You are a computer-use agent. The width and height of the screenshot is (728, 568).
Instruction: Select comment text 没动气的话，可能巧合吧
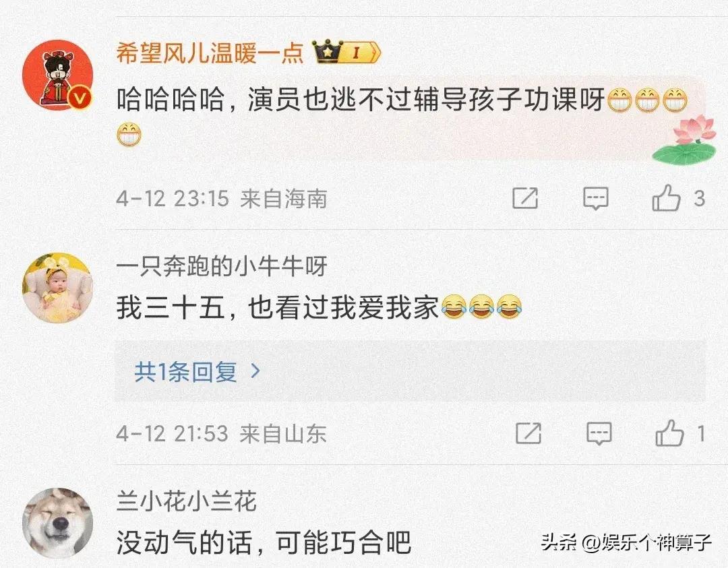click(264, 542)
